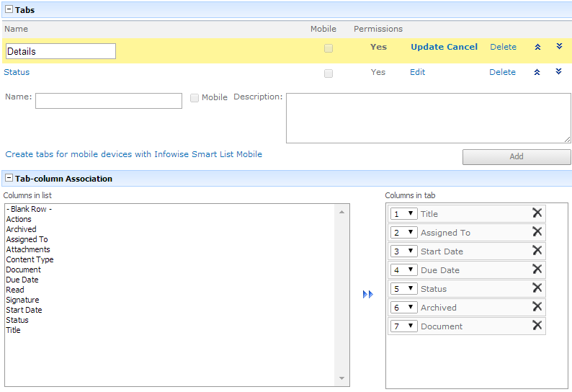572x392 pixels.
Task: Open order dropdown for Status column
Action: coord(404,288)
